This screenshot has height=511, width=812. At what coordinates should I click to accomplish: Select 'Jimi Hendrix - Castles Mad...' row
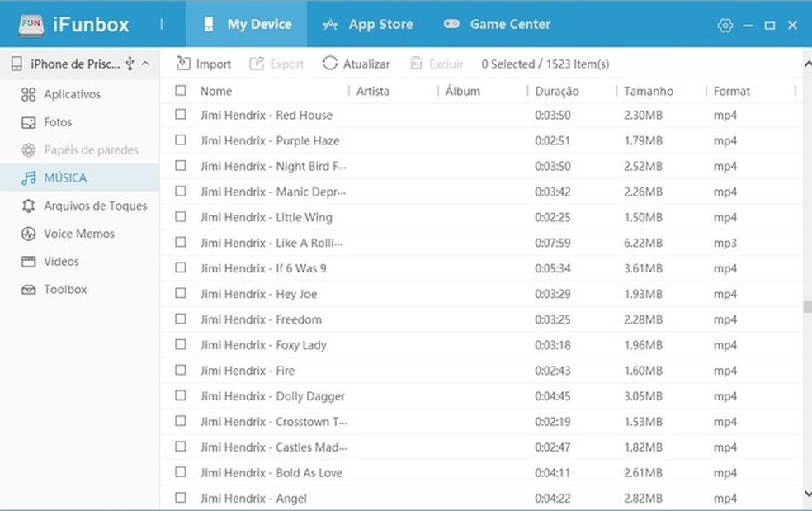(481, 447)
